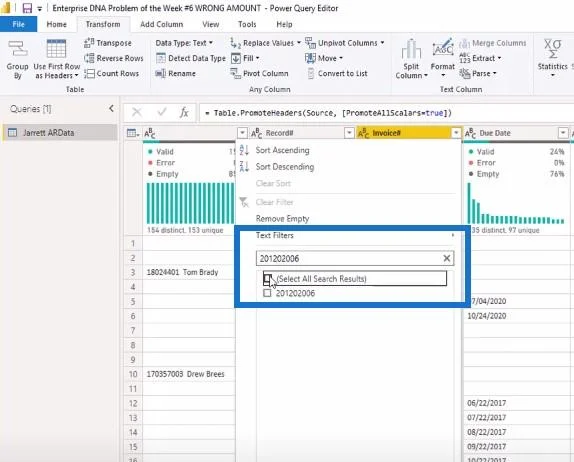The height and width of the screenshot is (462, 574).
Task: Click Reverse Rows in ribbon
Action: click(x=113, y=58)
